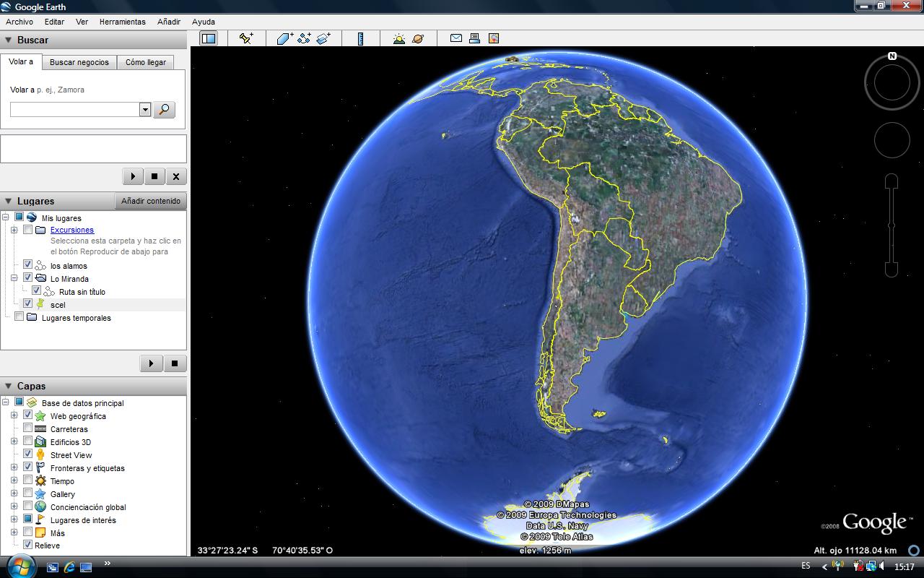Switch to the Buscar negocios tab

[x=79, y=63]
